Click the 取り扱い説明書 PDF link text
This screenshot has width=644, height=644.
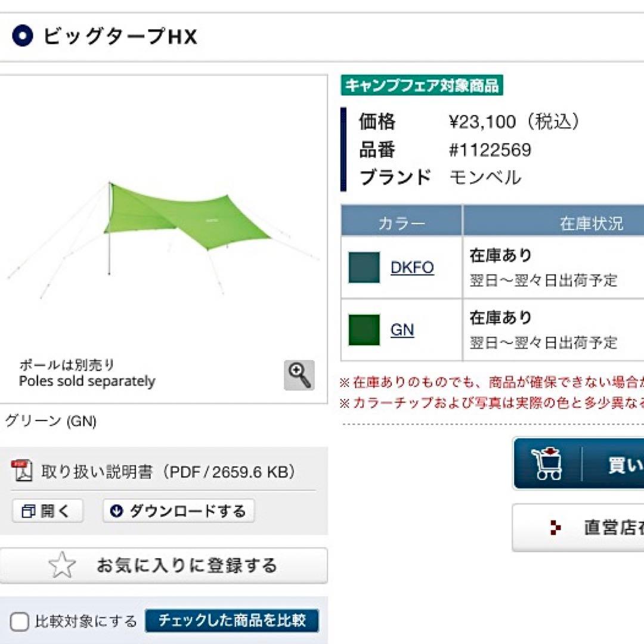point(168,472)
